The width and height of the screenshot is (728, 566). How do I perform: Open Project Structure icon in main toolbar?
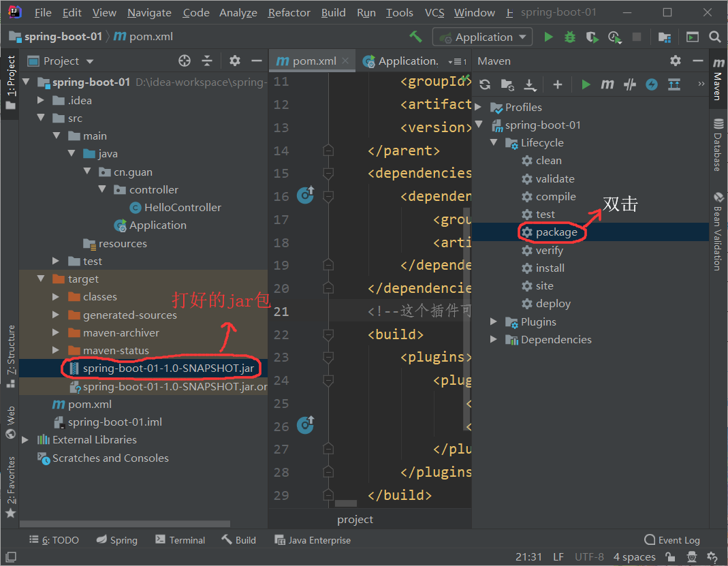pos(665,37)
